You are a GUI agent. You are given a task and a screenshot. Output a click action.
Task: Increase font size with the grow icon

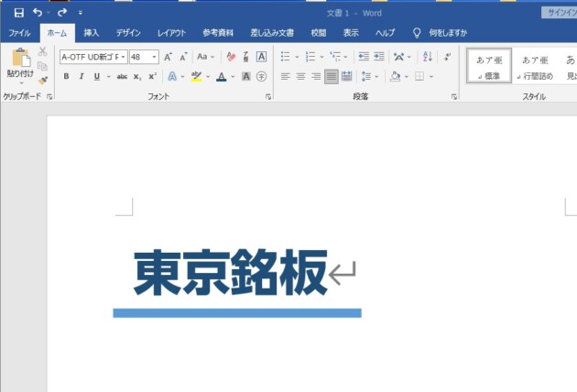click(168, 57)
